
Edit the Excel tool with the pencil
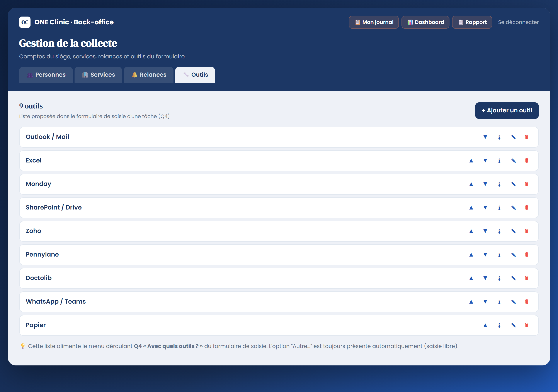(x=513, y=161)
